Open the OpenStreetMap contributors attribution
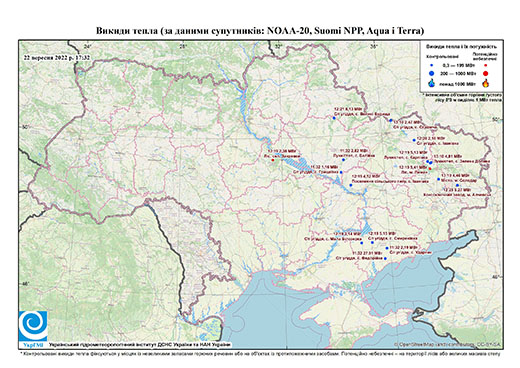 coord(448,344)
